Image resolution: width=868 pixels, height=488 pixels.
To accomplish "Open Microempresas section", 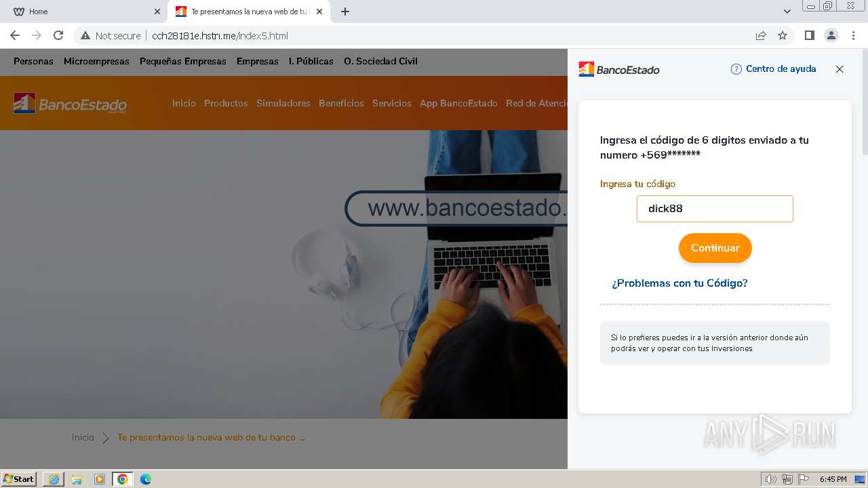I will 96,61.
